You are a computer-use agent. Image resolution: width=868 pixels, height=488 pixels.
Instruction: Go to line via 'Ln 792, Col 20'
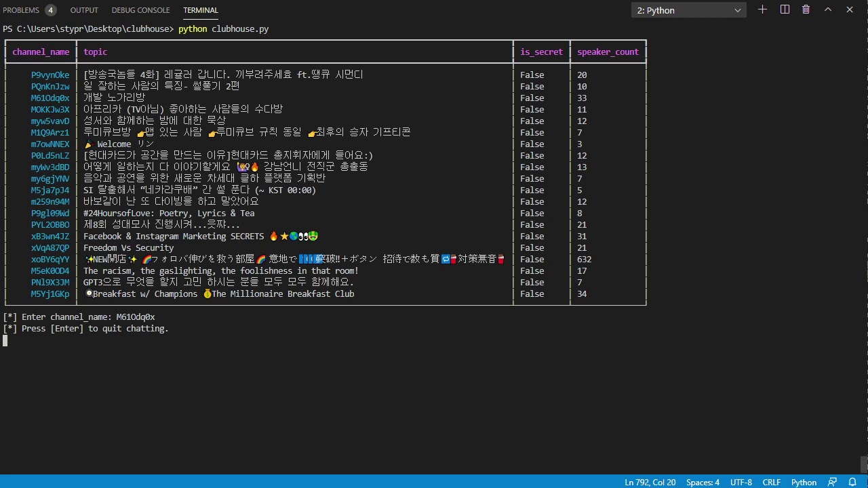coord(650,482)
